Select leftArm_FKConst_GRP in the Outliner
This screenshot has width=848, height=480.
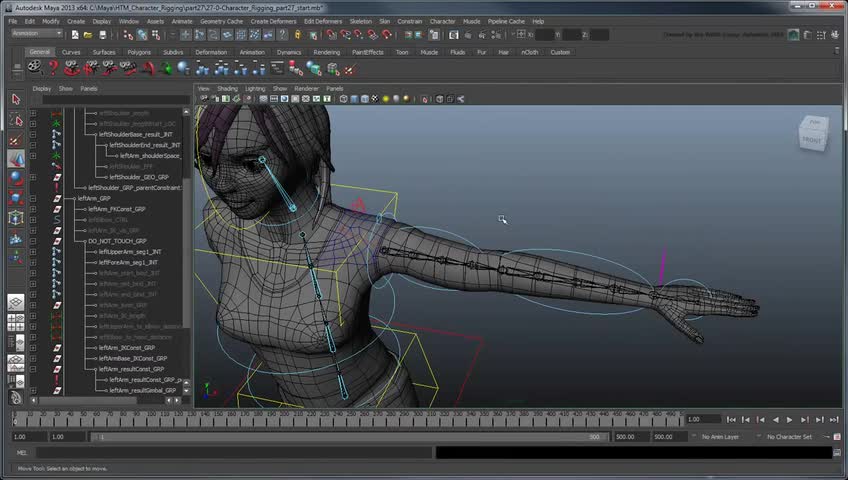pos(117,209)
